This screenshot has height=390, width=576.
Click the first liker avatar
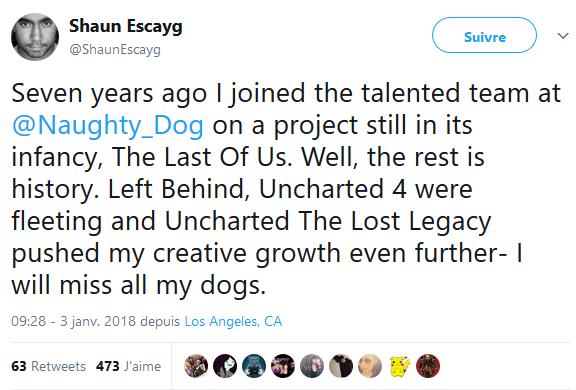tap(196, 366)
